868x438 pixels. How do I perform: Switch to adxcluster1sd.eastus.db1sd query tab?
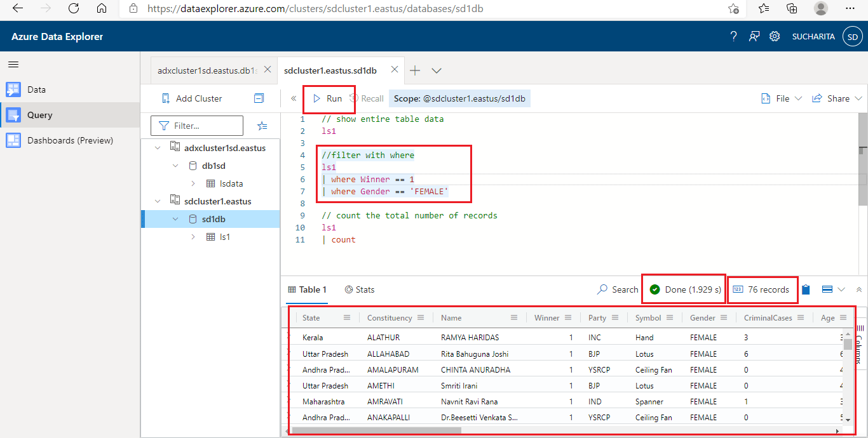[207, 70]
